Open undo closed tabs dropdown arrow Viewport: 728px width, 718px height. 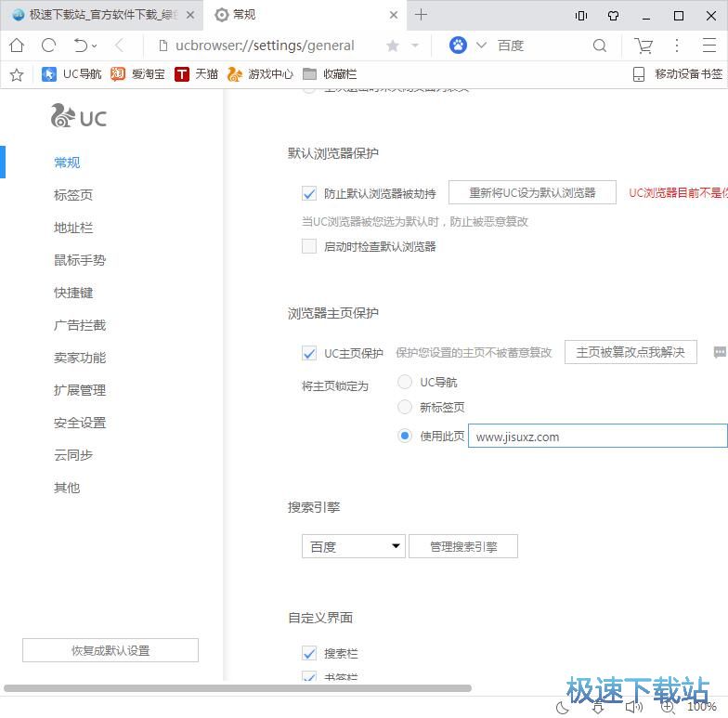point(95,46)
